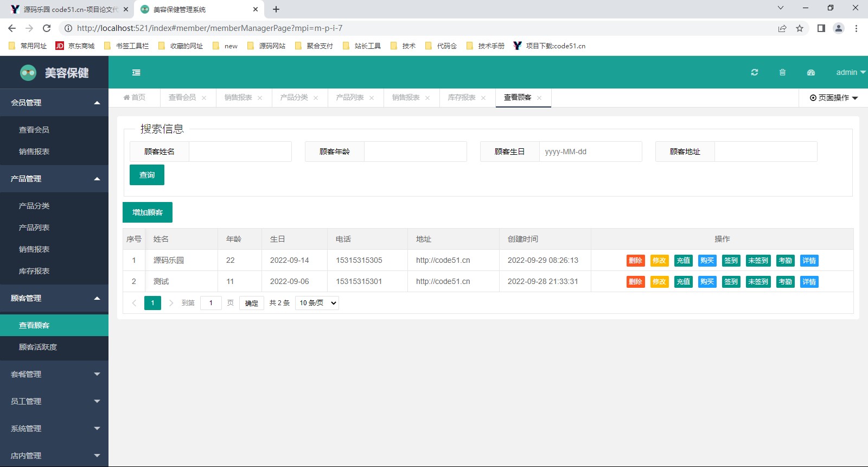Switch to the 产品分类 tab
868x467 pixels.
(294, 97)
